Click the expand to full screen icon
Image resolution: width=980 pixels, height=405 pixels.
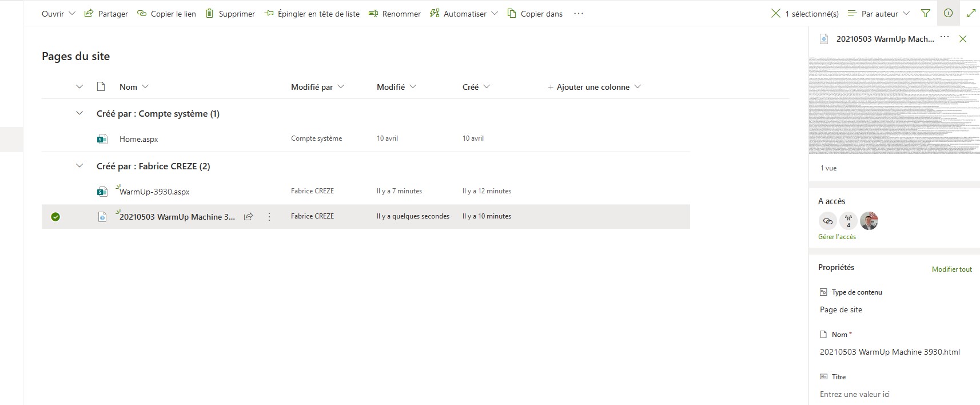[971, 13]
